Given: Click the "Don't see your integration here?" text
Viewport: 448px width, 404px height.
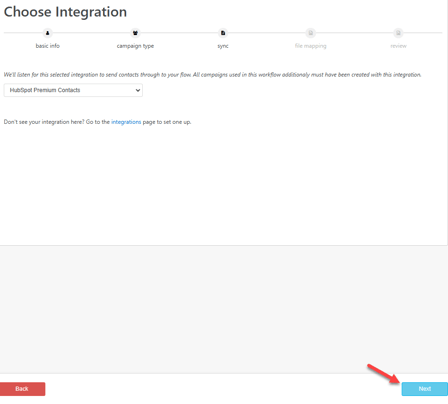Looking at the screenshot, I should (44, 122).
